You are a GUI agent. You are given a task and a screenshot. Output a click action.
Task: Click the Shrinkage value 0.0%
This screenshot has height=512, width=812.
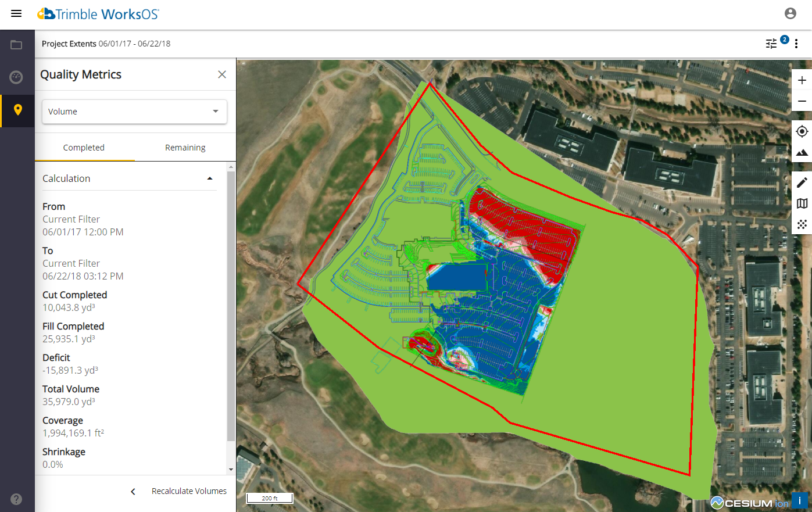[x=53, y=464]
